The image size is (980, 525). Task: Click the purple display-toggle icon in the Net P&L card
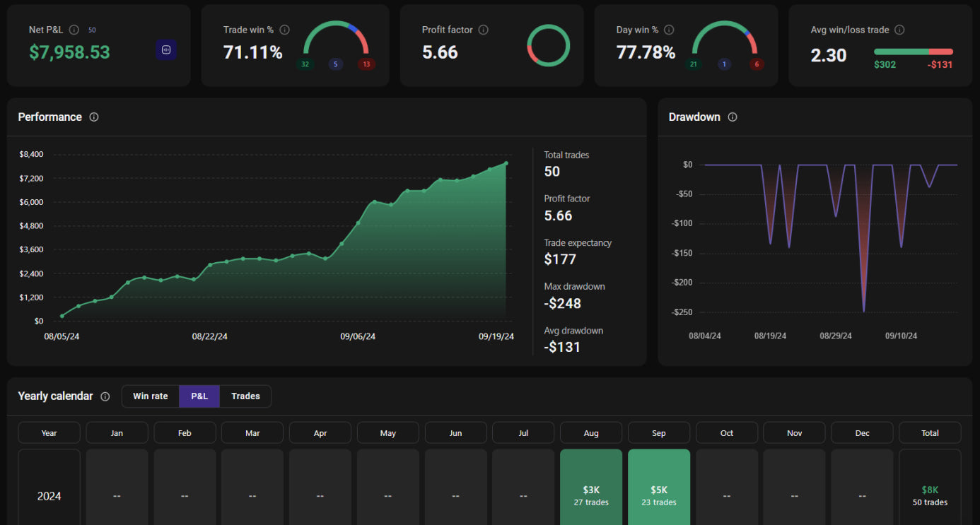(166, 49)
